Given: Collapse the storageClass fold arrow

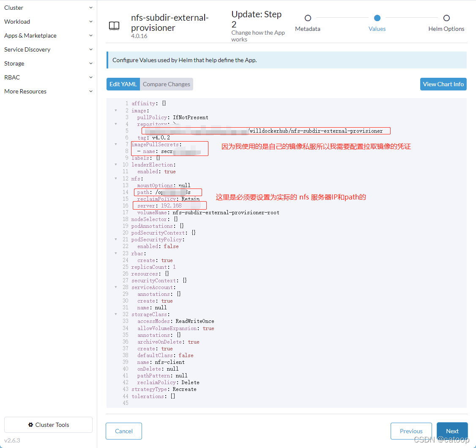Looking at the screenshot, I should [116, 314].
